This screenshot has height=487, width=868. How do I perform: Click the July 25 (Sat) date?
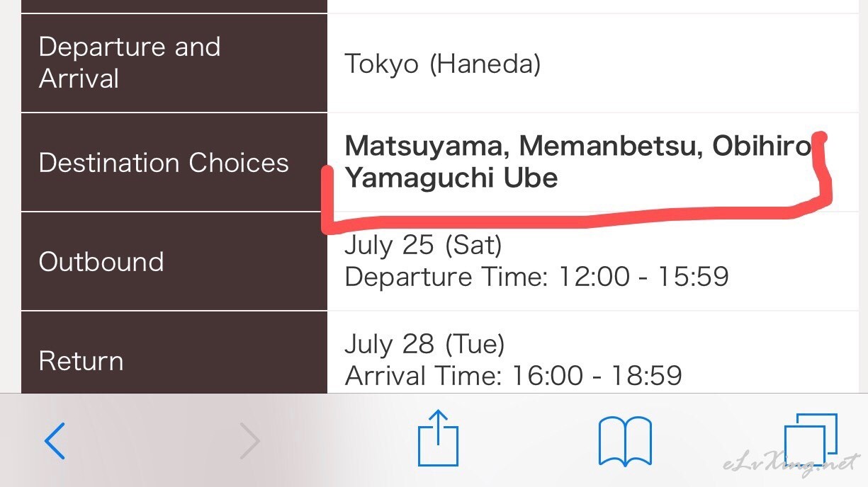tap(423, 245)
